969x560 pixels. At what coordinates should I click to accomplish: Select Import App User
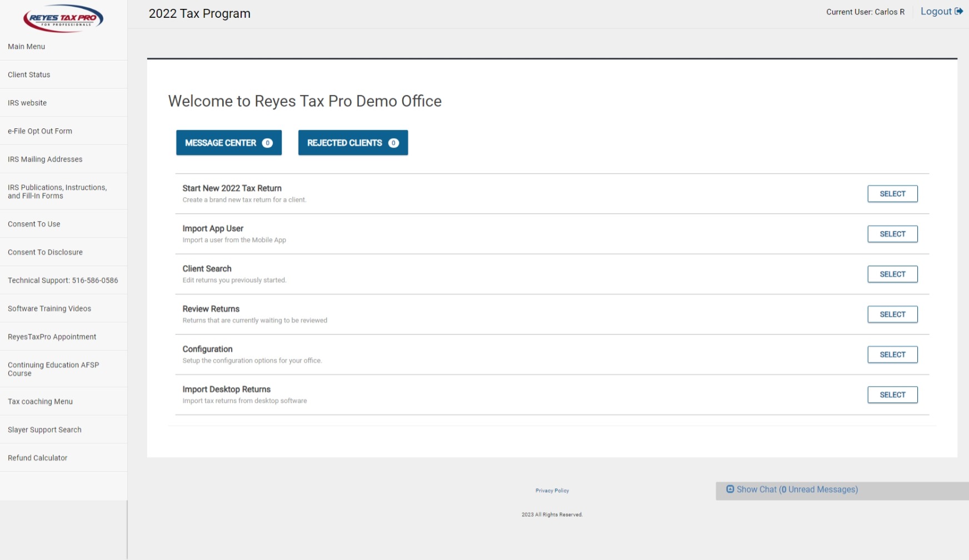[892, 234]
